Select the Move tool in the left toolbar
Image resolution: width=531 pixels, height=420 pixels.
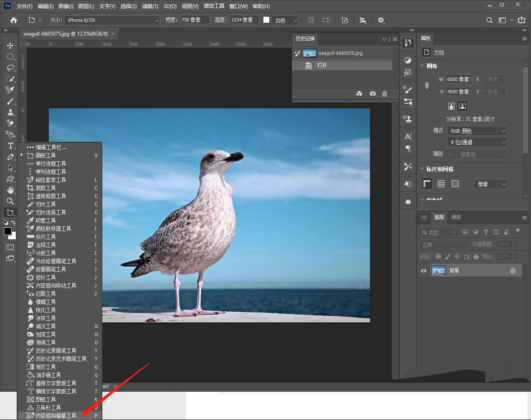[x=10, y=45]
